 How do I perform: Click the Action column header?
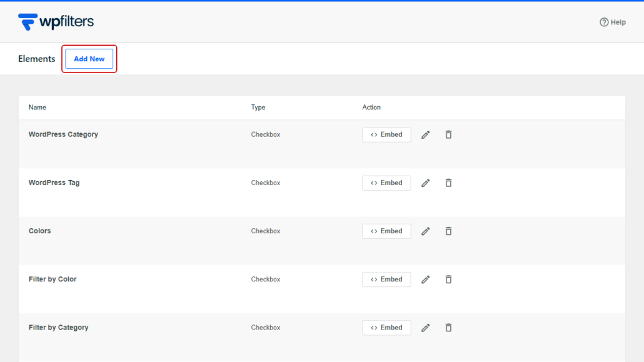click(x=371, y=108)
